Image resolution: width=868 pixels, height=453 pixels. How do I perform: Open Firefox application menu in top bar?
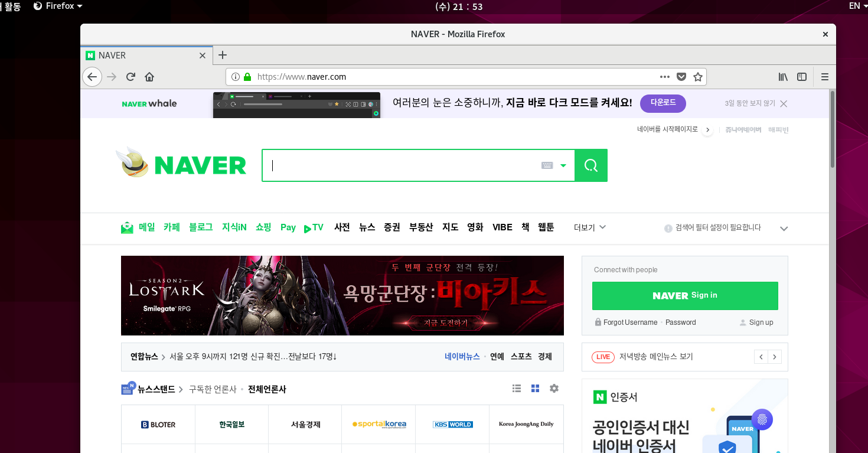[x=58, y=6]
